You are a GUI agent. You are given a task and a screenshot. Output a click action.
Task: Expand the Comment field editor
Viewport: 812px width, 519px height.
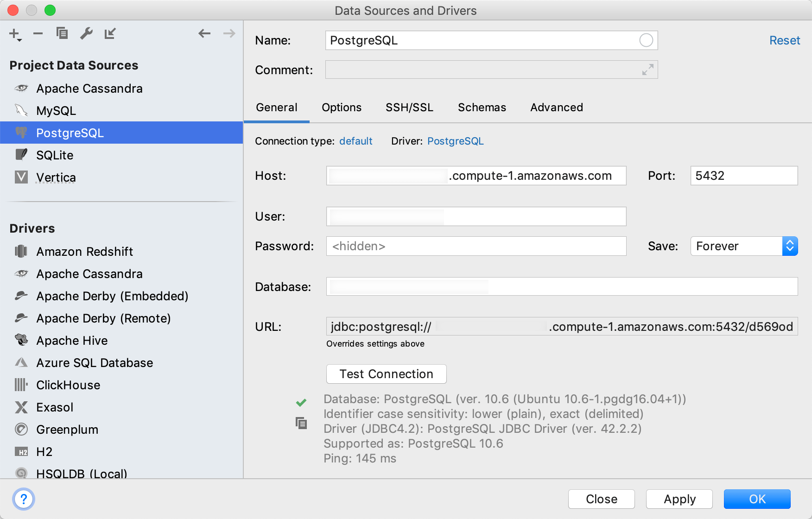(647, 70)
